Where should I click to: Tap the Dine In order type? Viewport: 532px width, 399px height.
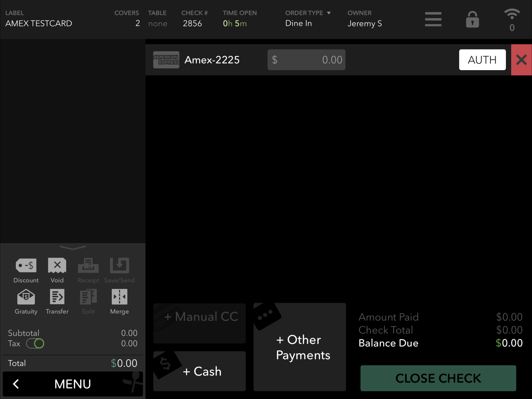click(x=299, y=23)
